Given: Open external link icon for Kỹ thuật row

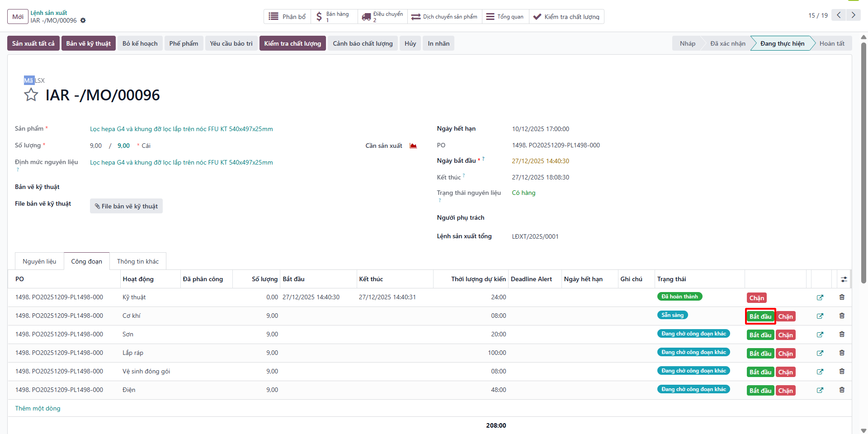Looking at the screenshot, I should tap(820, 297).
